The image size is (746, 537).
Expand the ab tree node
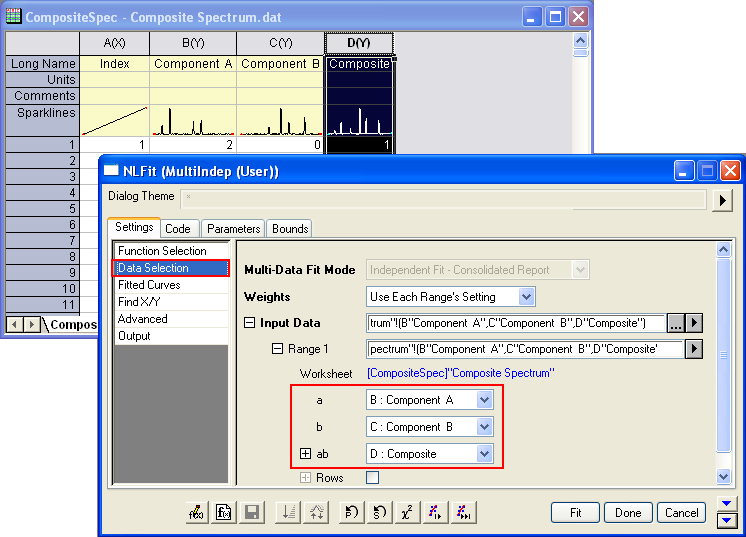click(306, 454)
